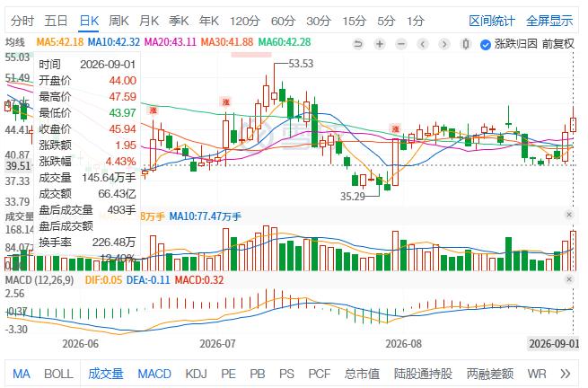Click the 涨 marker near 2026-07
The width and height of the screenshot is (588, 388).
pyautogui.click(x=225, y=101)
